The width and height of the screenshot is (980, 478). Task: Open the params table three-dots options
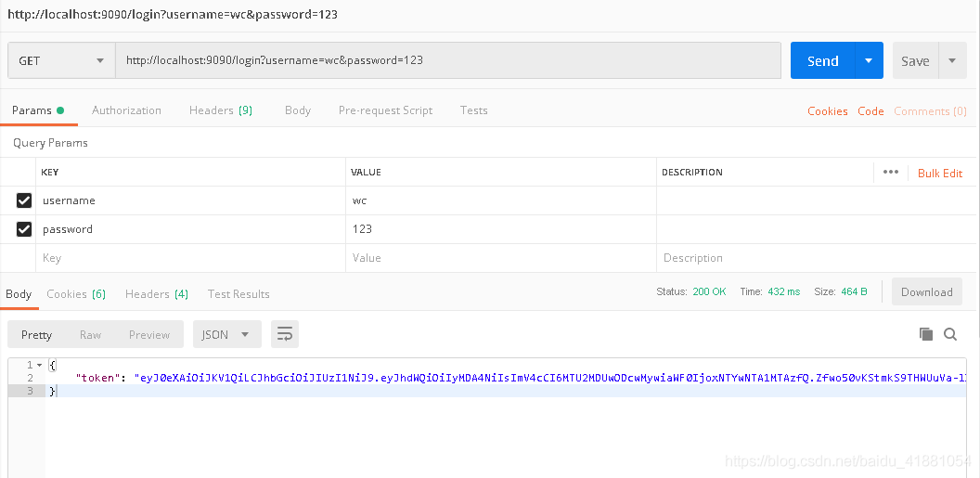click(891, 173)
